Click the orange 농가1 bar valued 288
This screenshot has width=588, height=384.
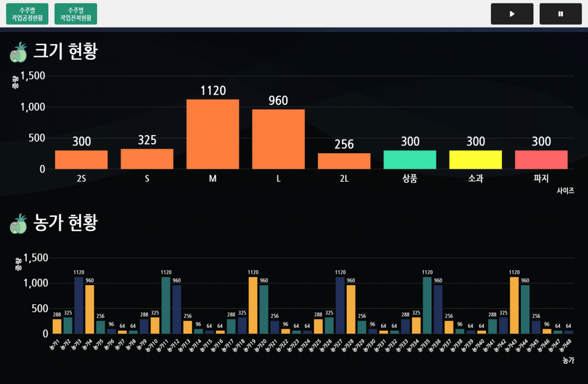57,326
